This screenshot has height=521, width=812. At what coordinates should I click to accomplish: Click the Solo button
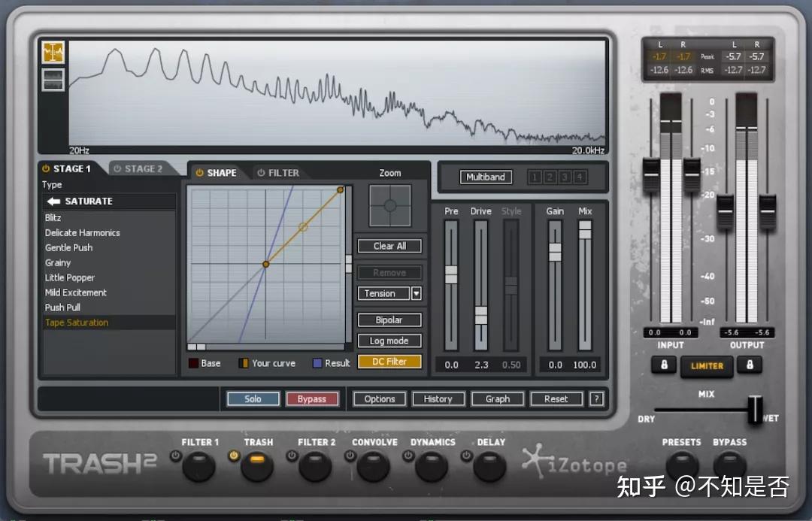coord(253,398)
